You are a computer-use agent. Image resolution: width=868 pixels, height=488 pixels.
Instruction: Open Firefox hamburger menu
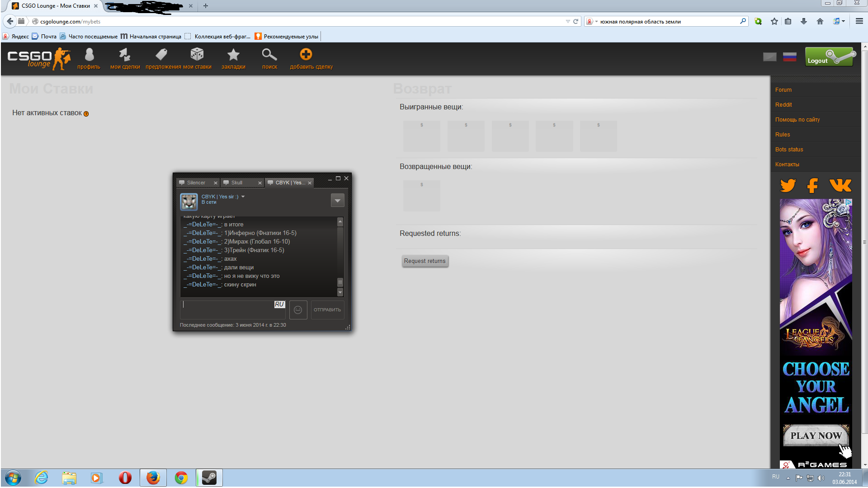pyautogui.click(x=859, y=21)
